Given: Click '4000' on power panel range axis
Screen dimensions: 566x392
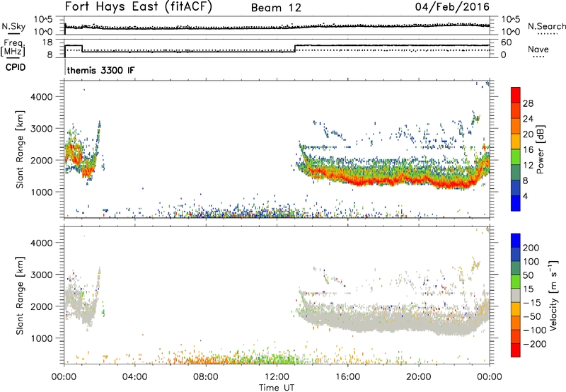Looking at the screenshot, I should click(42, 97).
